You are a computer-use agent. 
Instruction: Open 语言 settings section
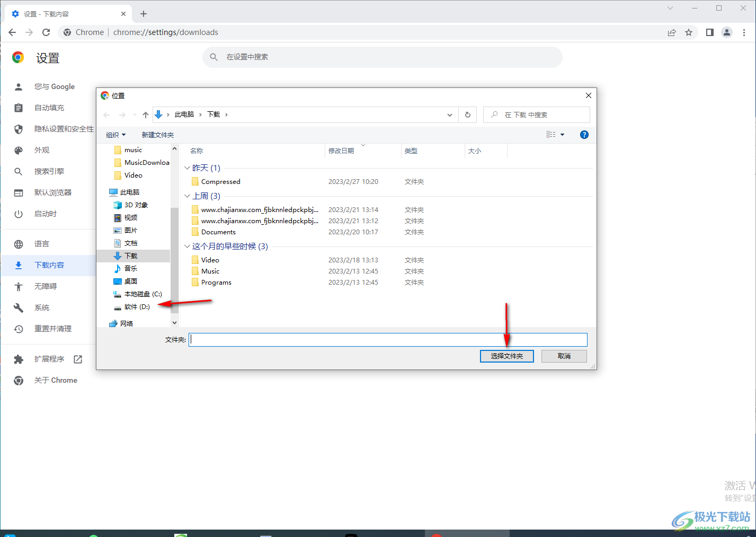42,244
